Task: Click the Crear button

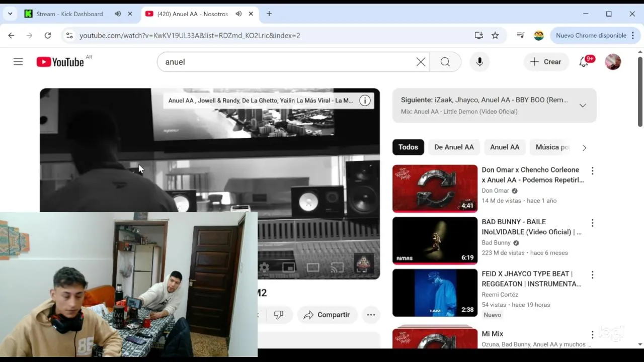Action: [x=546, y=62]
